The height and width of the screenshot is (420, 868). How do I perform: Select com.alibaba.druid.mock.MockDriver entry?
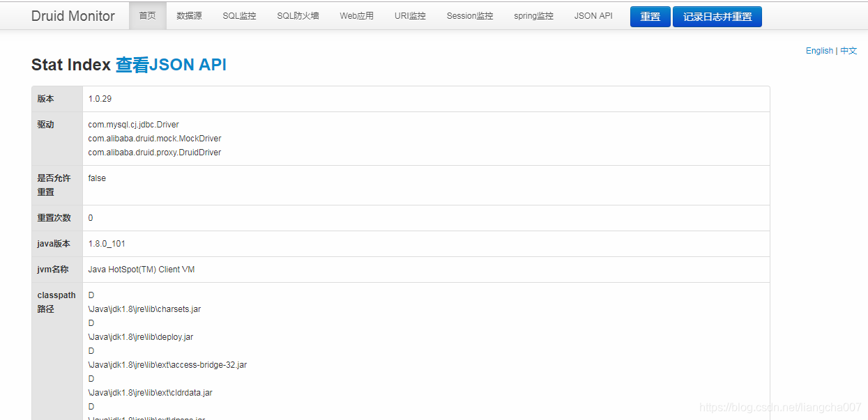155,139
